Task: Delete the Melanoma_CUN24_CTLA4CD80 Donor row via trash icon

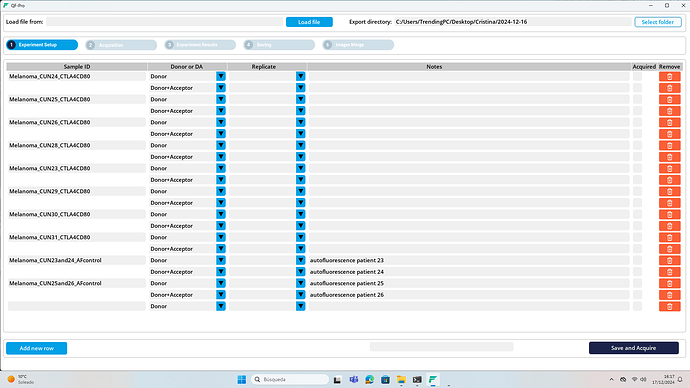Action: tap(669, 77)
